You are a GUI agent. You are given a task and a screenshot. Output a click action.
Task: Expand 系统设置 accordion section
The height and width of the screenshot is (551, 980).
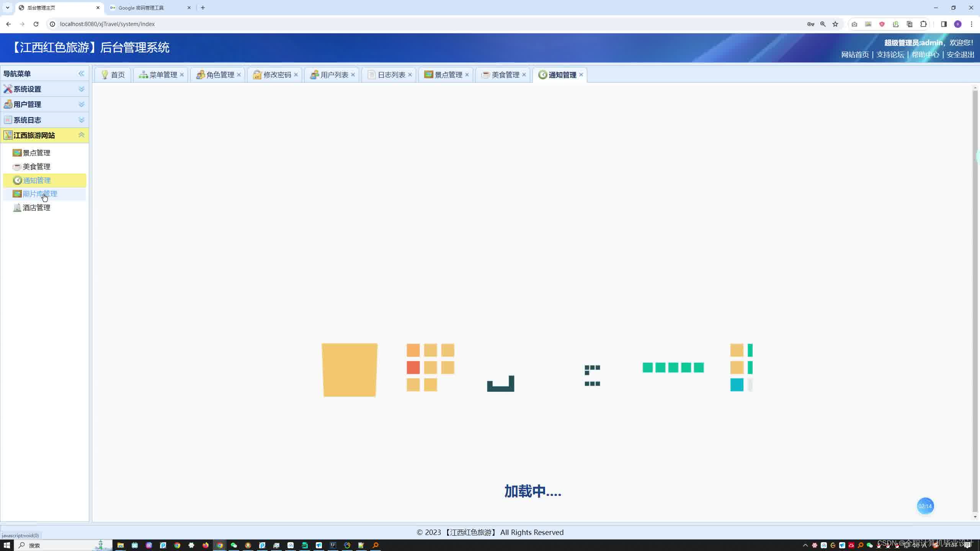(x=81, y=89)
